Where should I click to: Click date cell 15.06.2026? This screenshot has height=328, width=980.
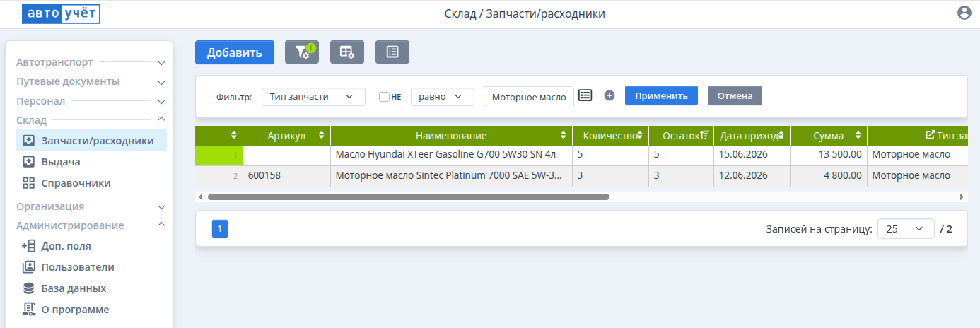click(752, 156)
